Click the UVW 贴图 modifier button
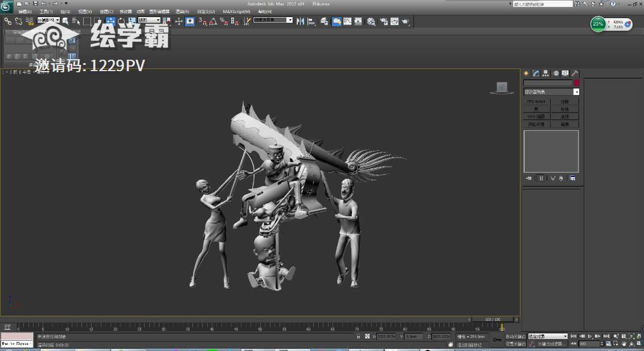644x351 pixels. pyautogui.click(x=536, y=116)
